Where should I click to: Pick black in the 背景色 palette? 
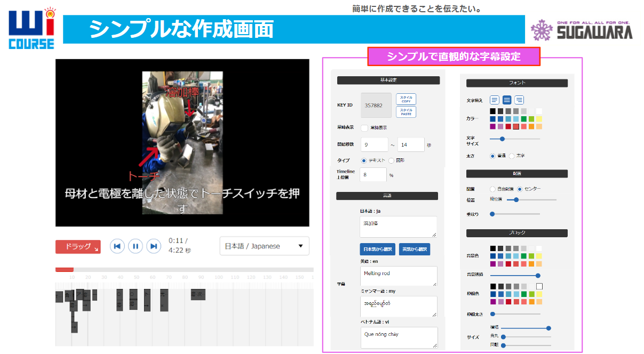pos(493,248)
